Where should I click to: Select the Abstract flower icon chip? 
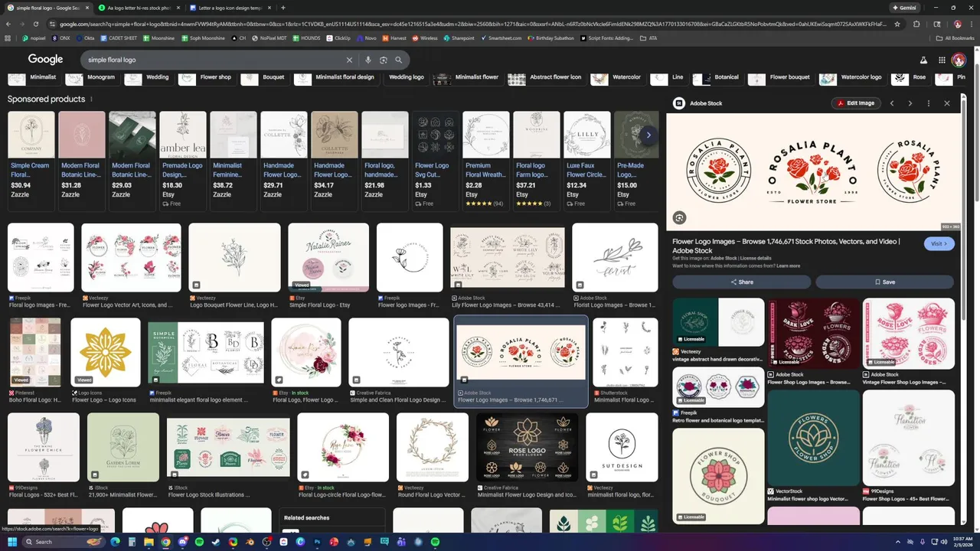pyautogui.click(x=547, y=77)
